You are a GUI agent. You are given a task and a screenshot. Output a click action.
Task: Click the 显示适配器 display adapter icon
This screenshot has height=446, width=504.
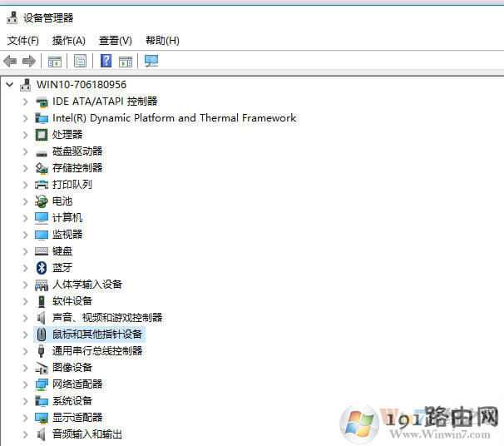tap(42, 418)
